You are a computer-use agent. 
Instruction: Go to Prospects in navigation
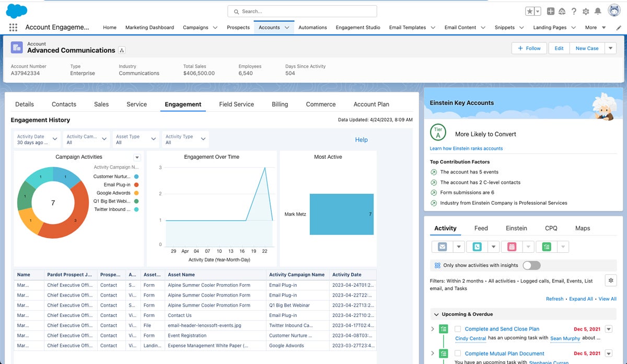click(238, 28)
